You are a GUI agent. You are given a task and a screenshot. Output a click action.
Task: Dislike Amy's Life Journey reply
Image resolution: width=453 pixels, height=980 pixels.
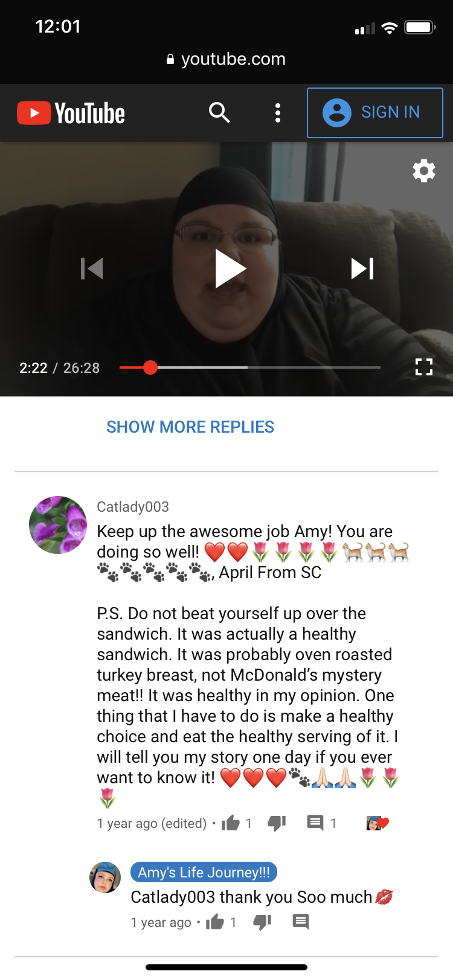point(262,921)
